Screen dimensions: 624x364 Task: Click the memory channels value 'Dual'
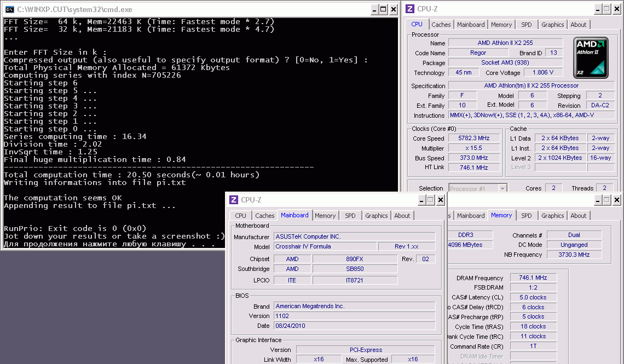pos(574,235)
